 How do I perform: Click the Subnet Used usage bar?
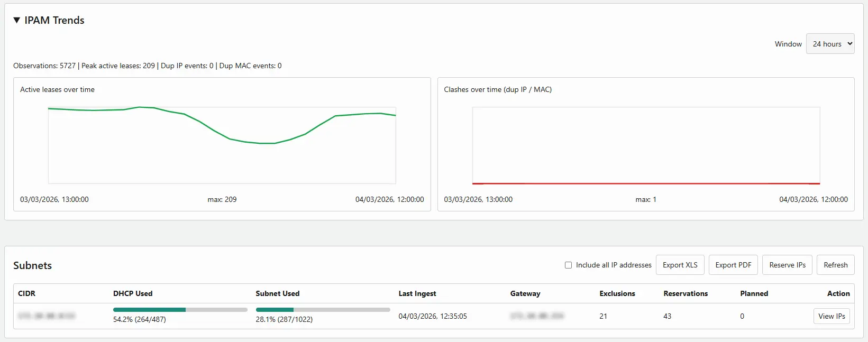click(323, 310)
